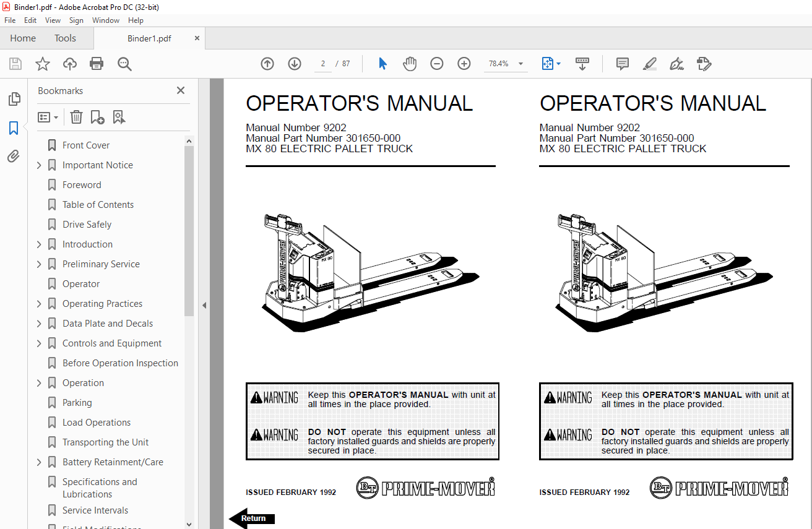
Task: Close the Bookmarks panel
Action: (x=181, y=90)
